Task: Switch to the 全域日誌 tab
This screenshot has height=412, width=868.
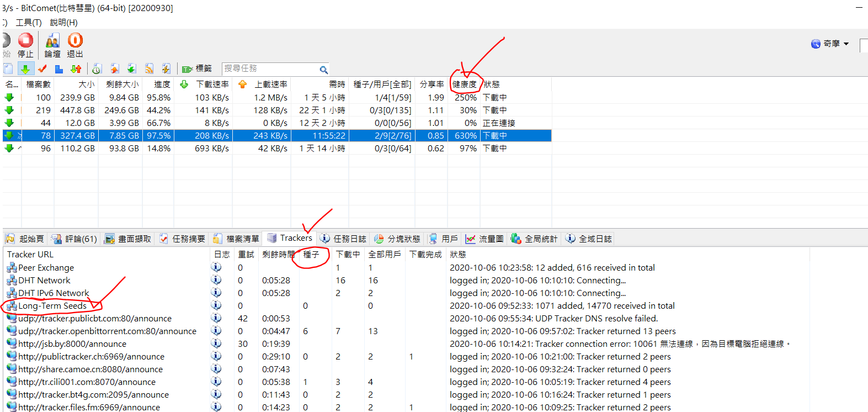Action: 589,239
